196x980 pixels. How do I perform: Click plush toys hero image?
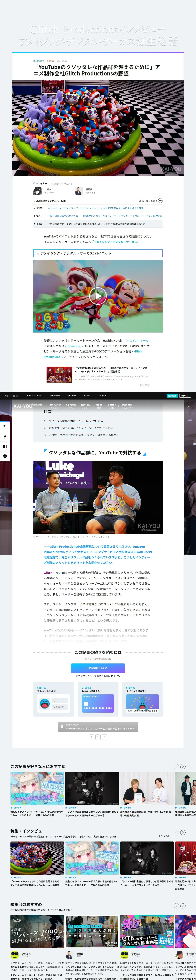tap(98, 128)
